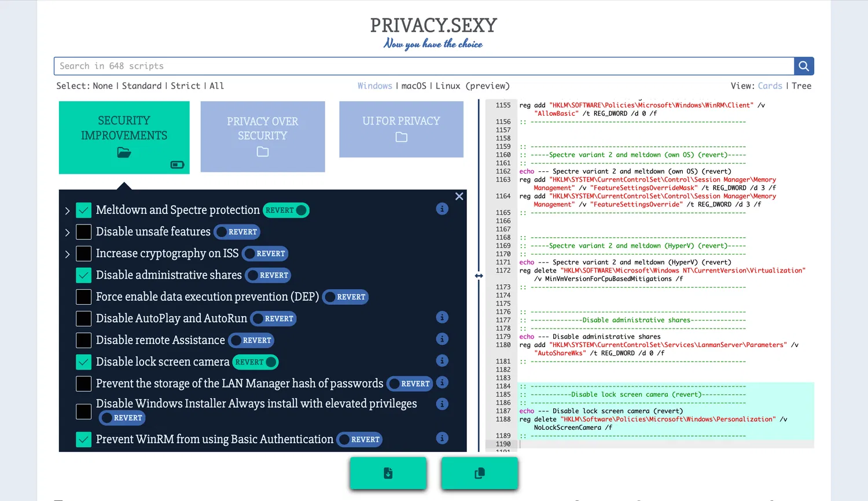Expand Meltdown and Spectre protection group
Image resolution: width=868 pixels, height=501 pixels.
tap(67, 211)
